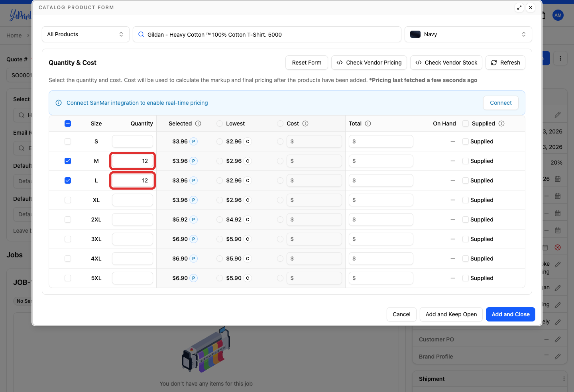Click the info icon in SanMar banner
This screenshot has width=574, height=392.
(x=59, y=103)
